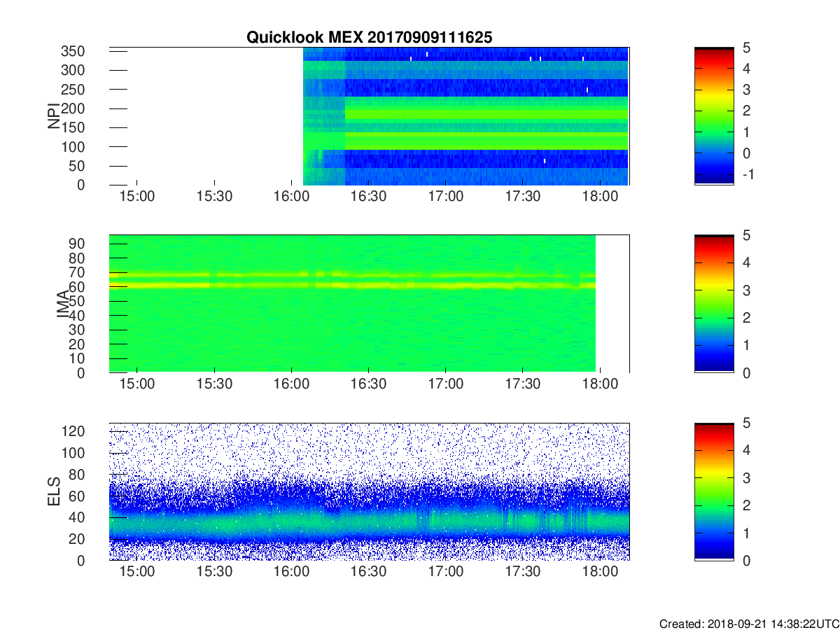
Task: Click the "18:00" time tick under NPI plot
Action: pos(601,198)
